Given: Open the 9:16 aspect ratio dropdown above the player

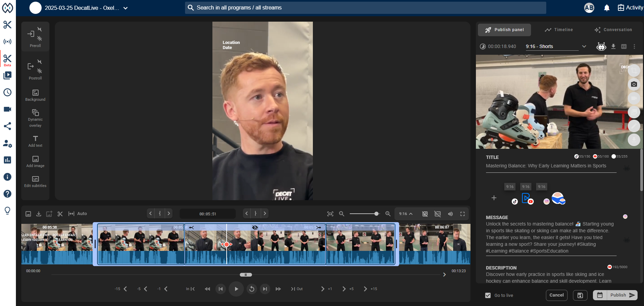Looking at the screenshot, I should click(406, 214).
